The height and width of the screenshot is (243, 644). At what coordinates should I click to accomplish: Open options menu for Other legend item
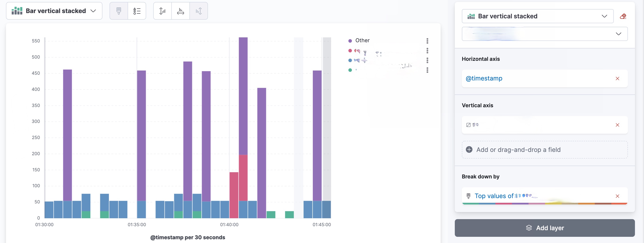point(427,41)
